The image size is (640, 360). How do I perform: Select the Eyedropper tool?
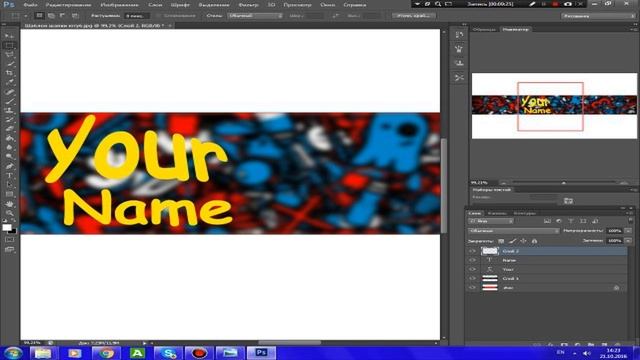pyautogui.click(x=9, y=82)
